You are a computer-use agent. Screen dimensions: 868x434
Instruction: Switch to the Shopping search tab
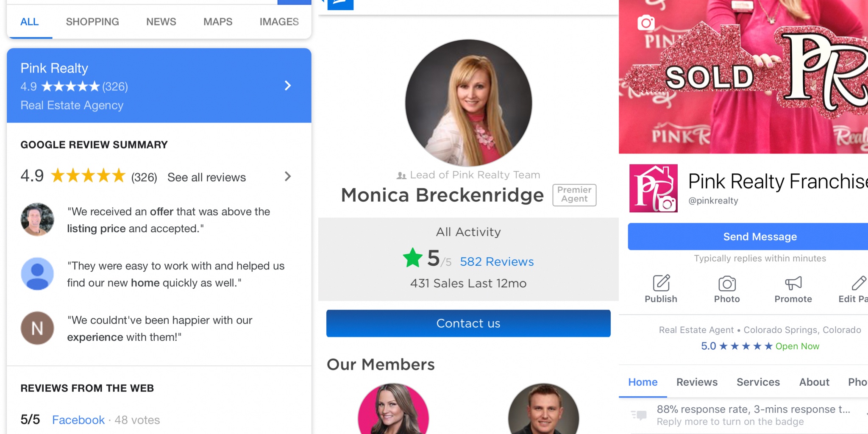click(92, 22)
